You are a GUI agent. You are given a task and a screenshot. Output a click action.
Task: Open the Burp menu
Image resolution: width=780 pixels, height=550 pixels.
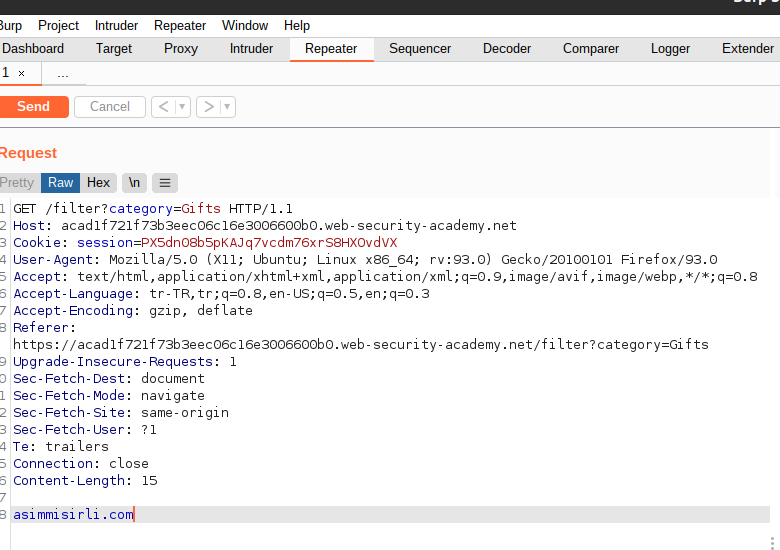coord(11,25)
